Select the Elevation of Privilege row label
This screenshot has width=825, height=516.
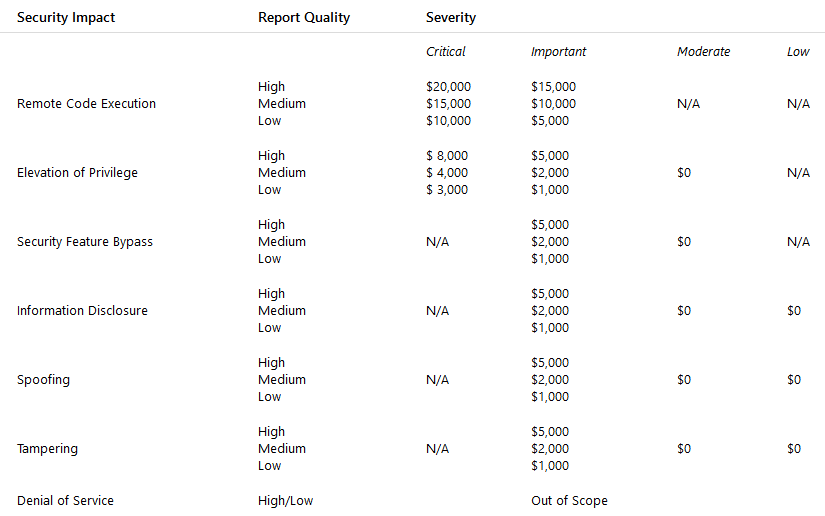tap(77, 173)
